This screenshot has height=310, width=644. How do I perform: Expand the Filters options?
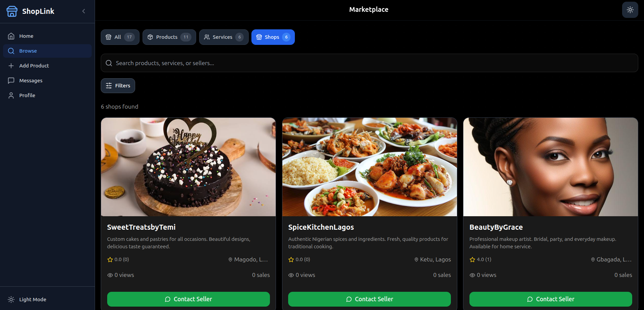[118, 86]
